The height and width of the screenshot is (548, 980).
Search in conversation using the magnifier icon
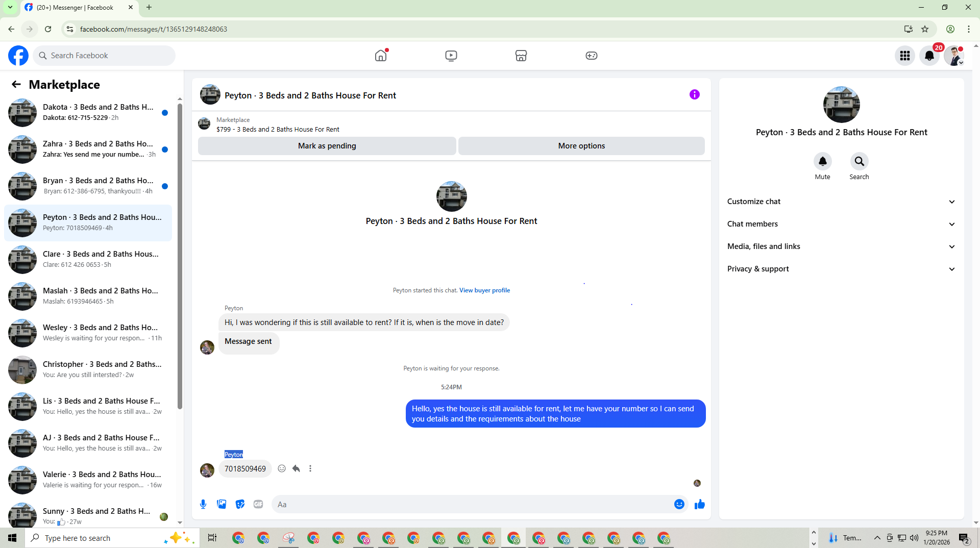pos(860,161)
